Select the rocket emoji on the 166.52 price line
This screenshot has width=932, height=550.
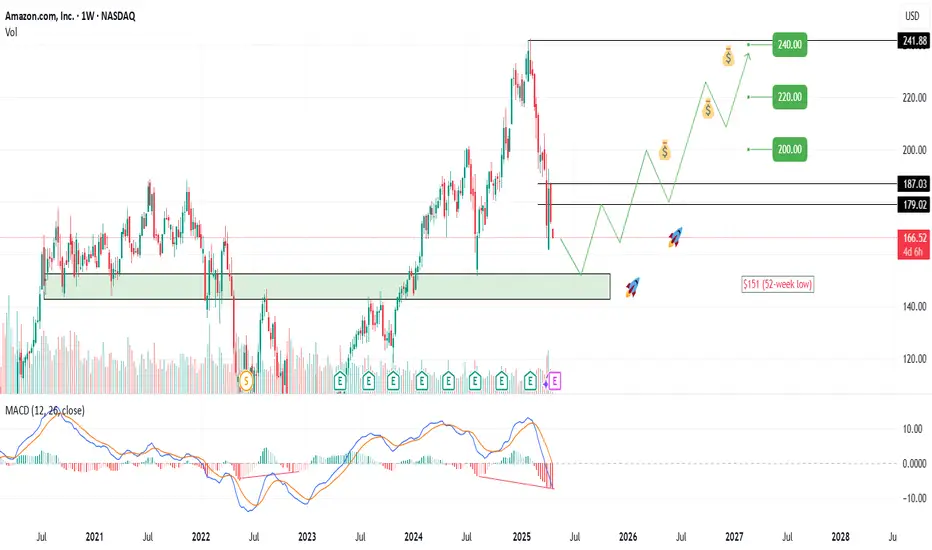[x=675, y=237]
